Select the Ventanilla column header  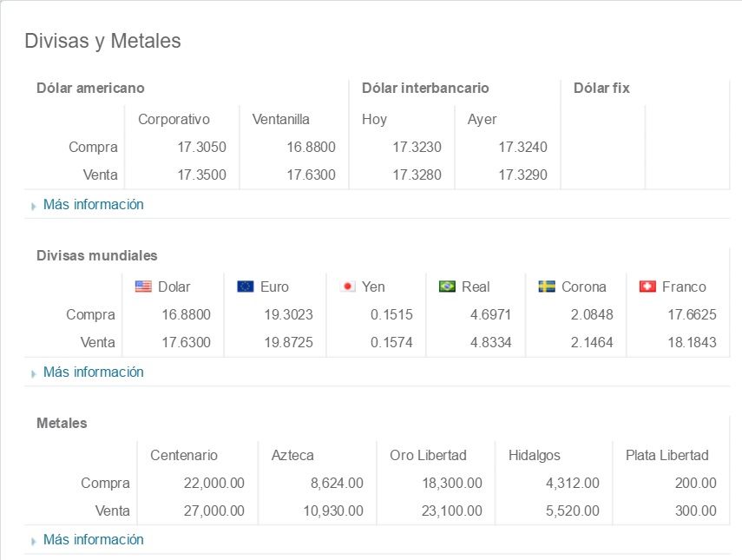click(280, 119)
